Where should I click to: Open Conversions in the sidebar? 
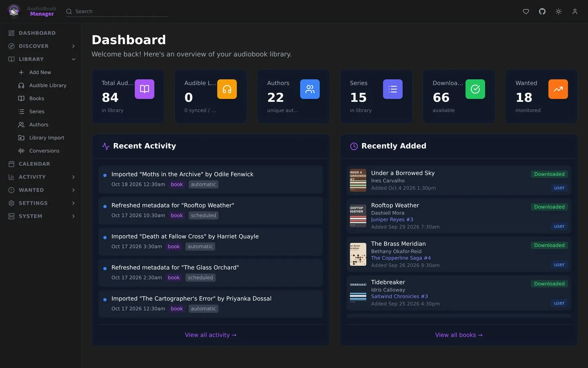click(x=44, y=151)
